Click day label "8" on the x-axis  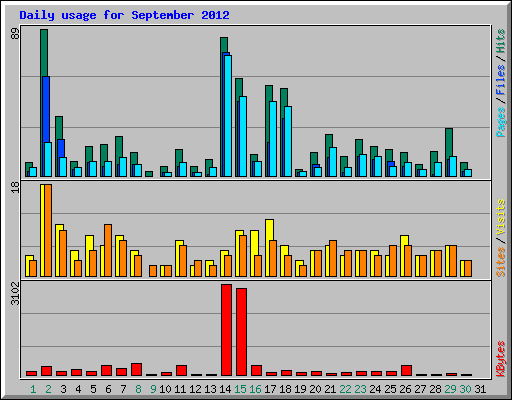coord(138,389)
